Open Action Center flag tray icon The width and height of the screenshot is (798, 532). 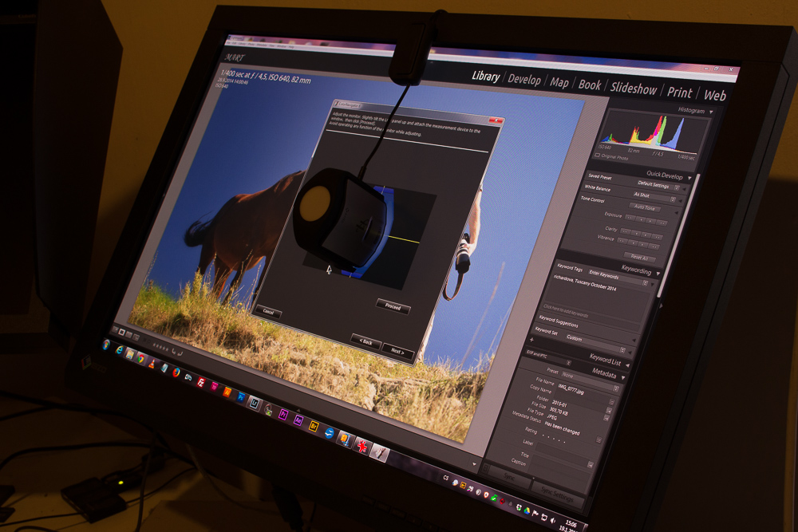pyautogui.click(x=535, y=514)
